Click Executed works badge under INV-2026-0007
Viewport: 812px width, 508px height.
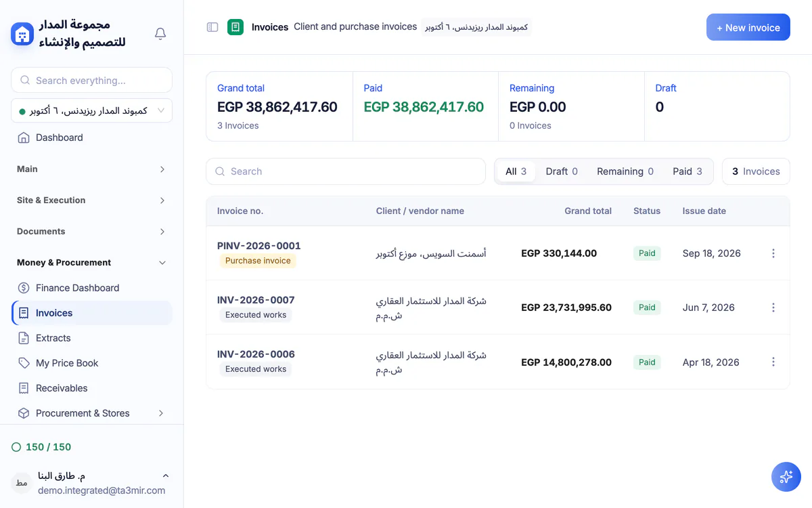256,315
